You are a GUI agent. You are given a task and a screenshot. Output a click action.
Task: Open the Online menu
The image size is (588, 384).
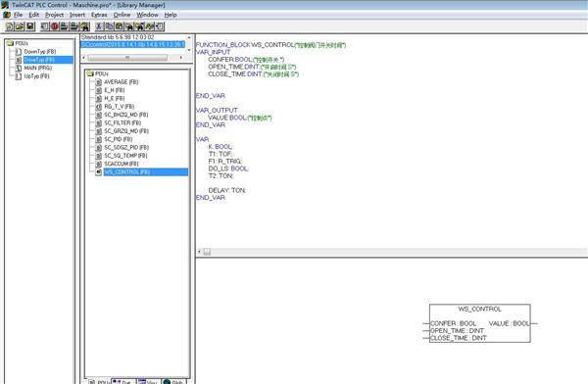click(x=122, y=15)
